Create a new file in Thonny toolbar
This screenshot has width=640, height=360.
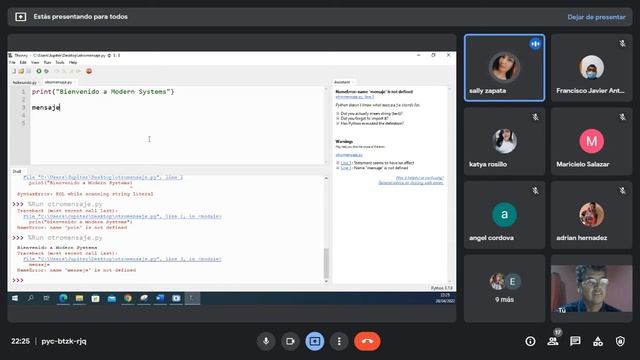pos(13,71)
